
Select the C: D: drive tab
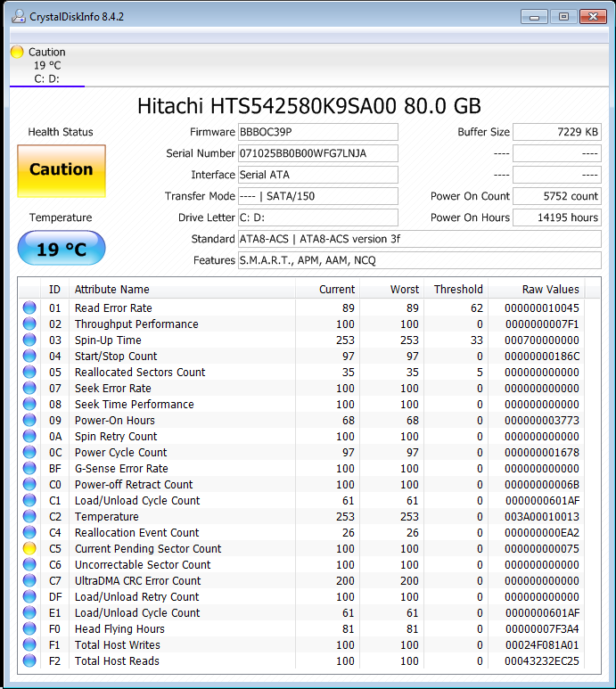(x=47, y=65)
